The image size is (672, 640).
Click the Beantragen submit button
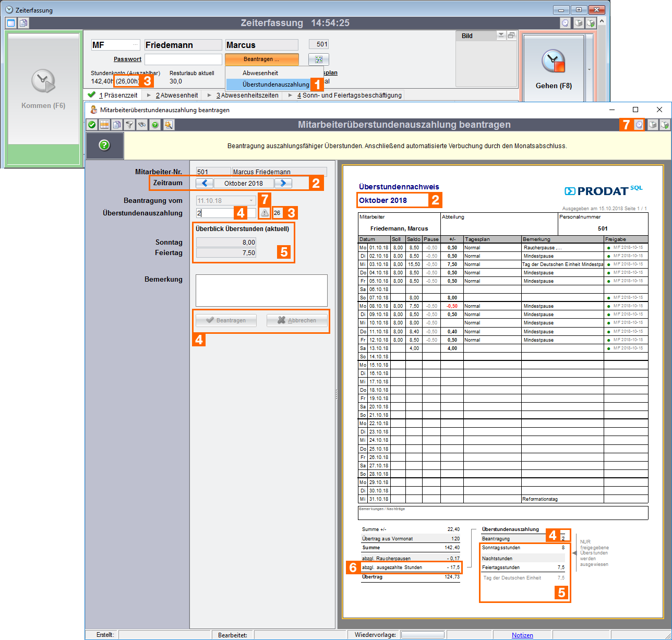click(226, 320)
